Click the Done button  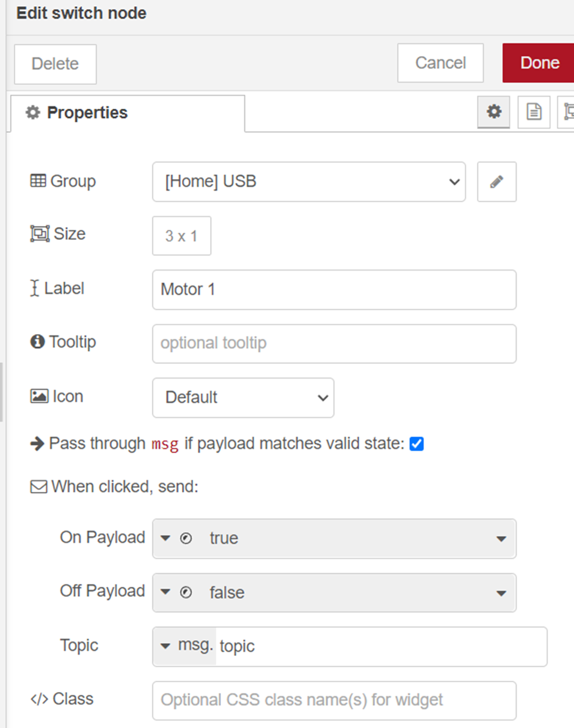pos(539,63)
